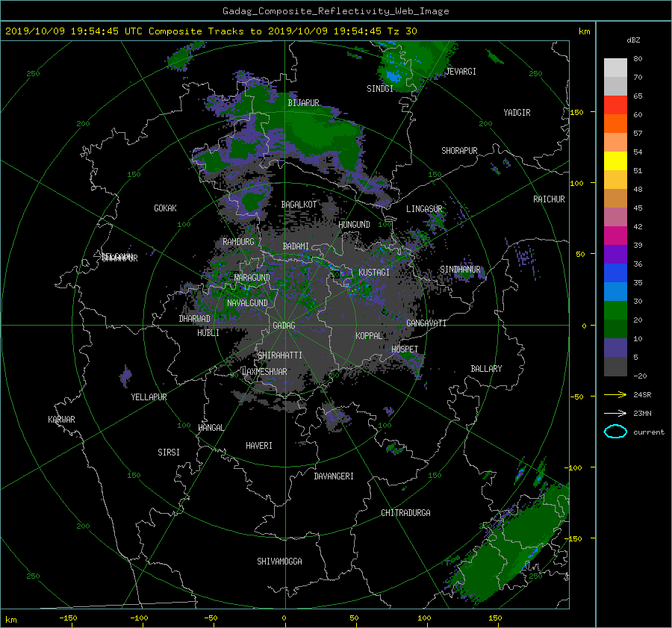Image resolution: width=672 pixels, height=628 pixels.
Task: Click the HANGAL city label
Action: [x=211, y=427]
